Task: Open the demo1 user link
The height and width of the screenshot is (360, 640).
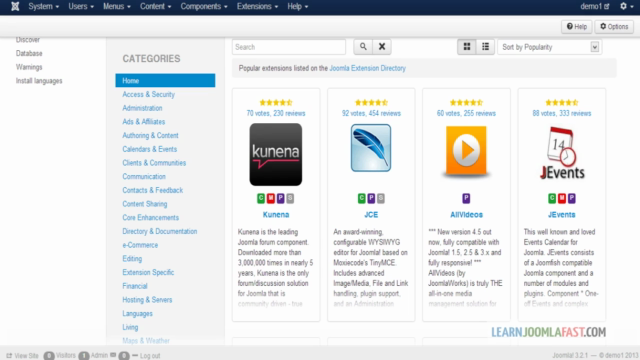Action: tap(595, 6)
